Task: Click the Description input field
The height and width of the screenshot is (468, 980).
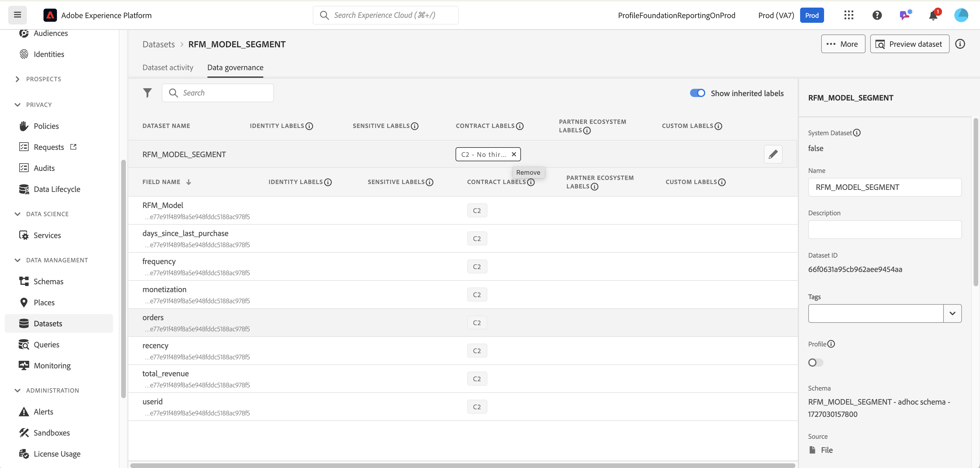Action: pos(885,229)
